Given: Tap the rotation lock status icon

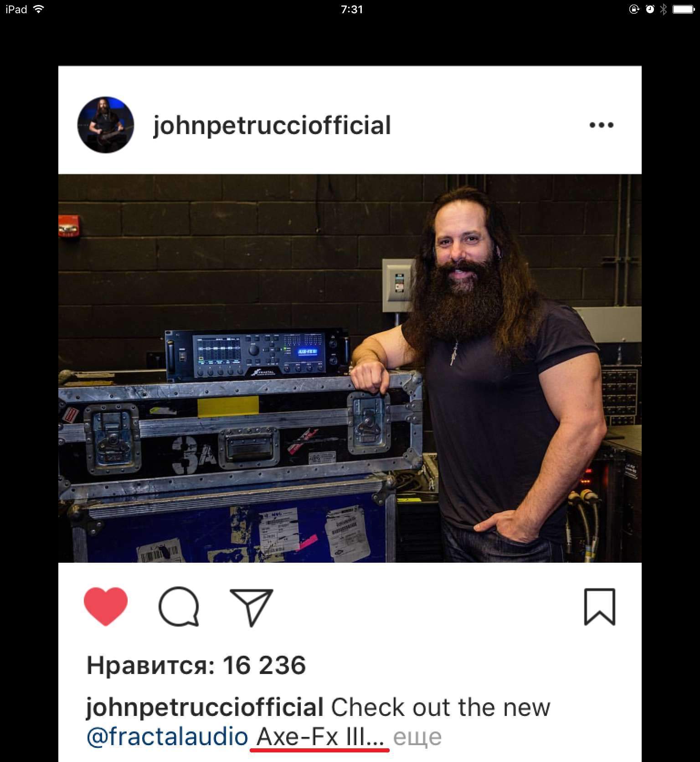Looking at the screenshot, I should pyautogui.click(x=634, y=9).
